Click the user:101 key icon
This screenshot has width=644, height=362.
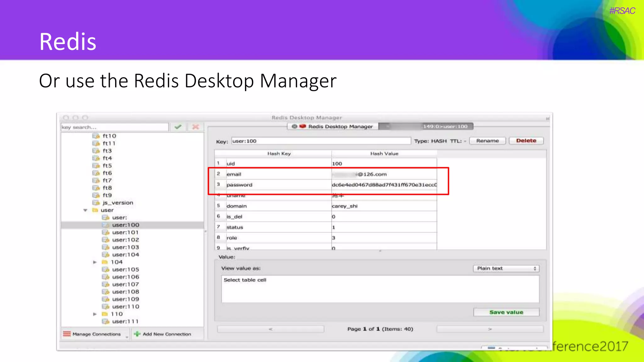(106, 232)
